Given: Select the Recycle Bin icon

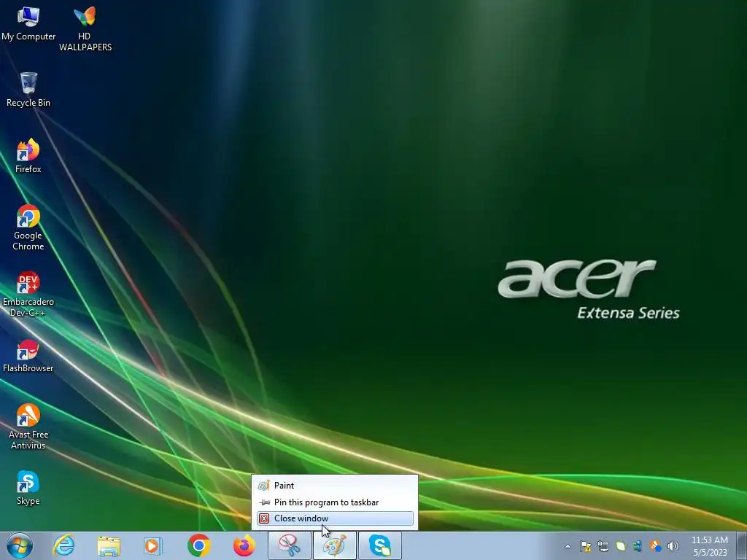Looking at the screenshot, I should point(28,90).
